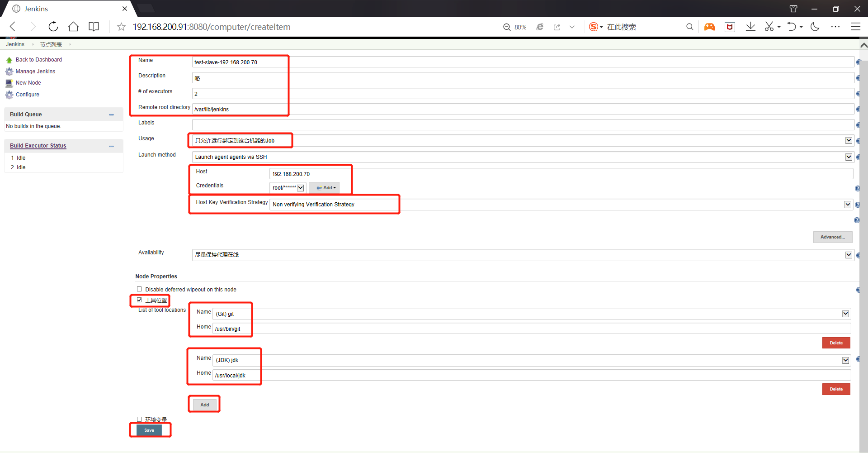The height and width of the screenshot is (453, 868).
Task: Delete the Git tool location
Action: pyautogui.click(x=836, y=343)
